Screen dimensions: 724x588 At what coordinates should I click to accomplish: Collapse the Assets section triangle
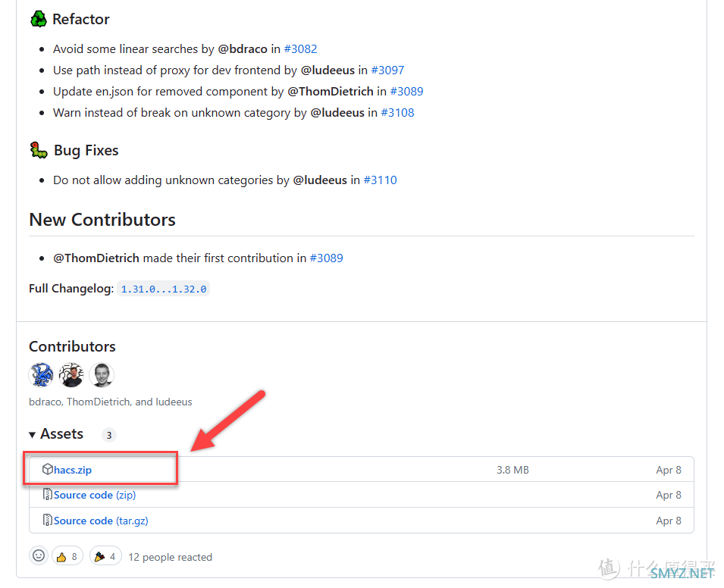(33, 435)
